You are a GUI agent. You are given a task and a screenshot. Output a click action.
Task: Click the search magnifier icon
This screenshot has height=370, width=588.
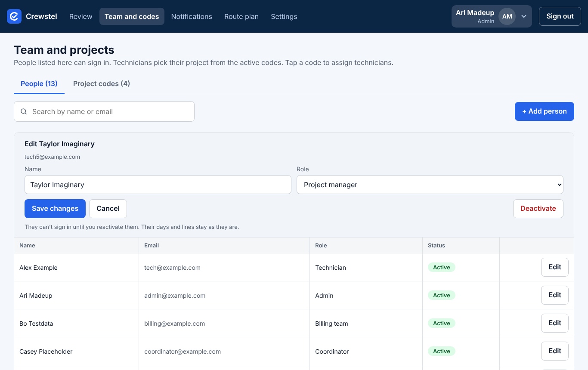click(24, 111)
